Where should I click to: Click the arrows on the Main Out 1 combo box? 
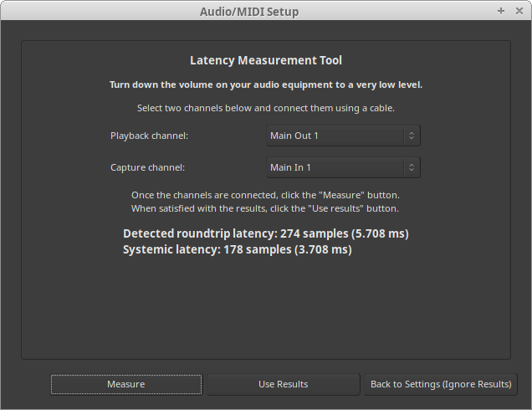[411, 136]
